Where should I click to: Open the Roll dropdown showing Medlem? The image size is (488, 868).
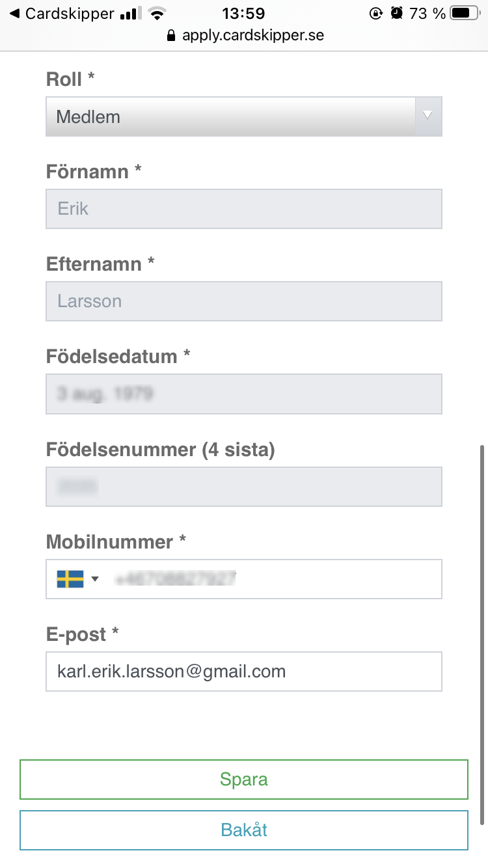point(244,117)
